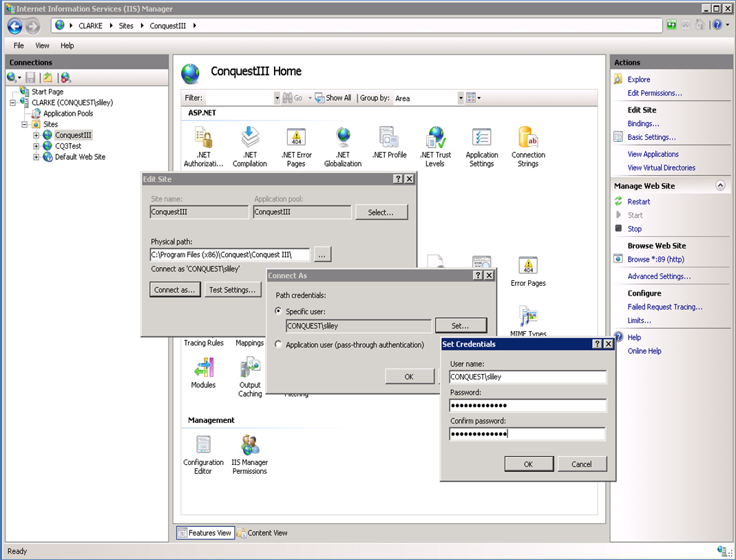This screenshot has height=560, width=736.
Task: Expand the Default Web Site node
Action: click(36, 157)
